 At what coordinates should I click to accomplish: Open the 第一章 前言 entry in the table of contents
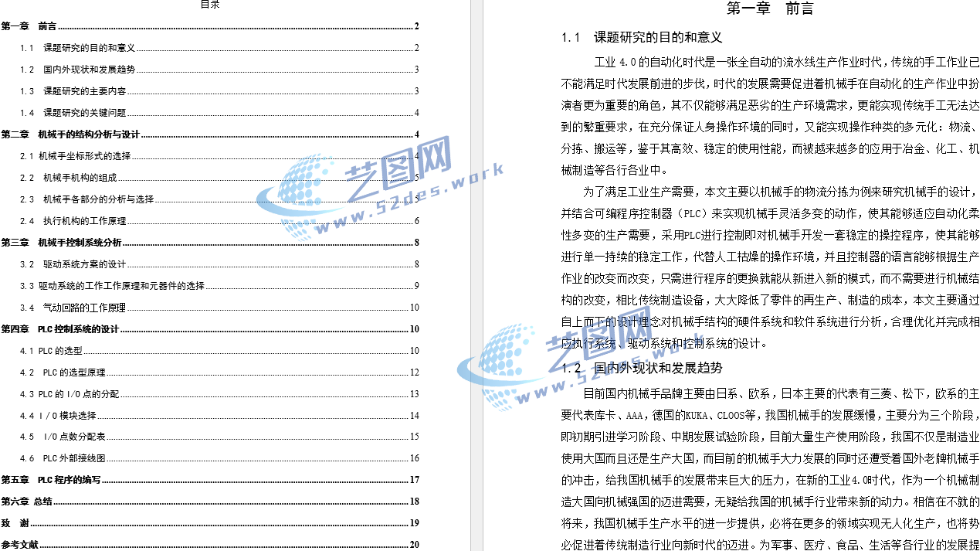click(209, 26)
